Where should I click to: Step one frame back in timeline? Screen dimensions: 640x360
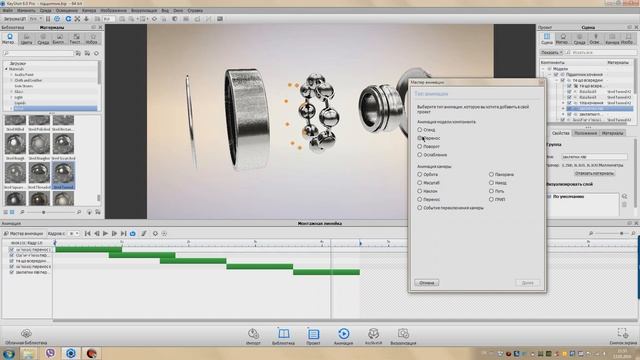click(x=97, y=233)
